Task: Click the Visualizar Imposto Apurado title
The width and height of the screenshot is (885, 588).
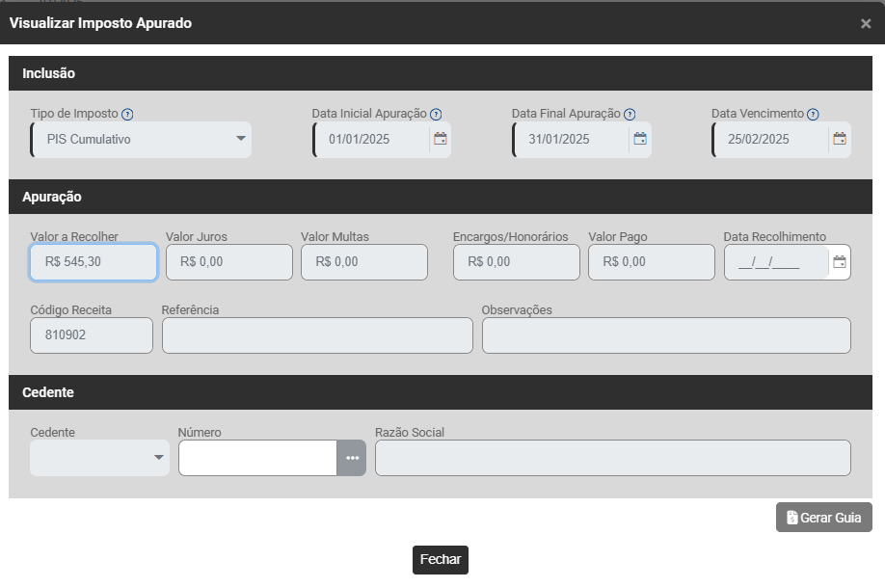Action: 100,23
